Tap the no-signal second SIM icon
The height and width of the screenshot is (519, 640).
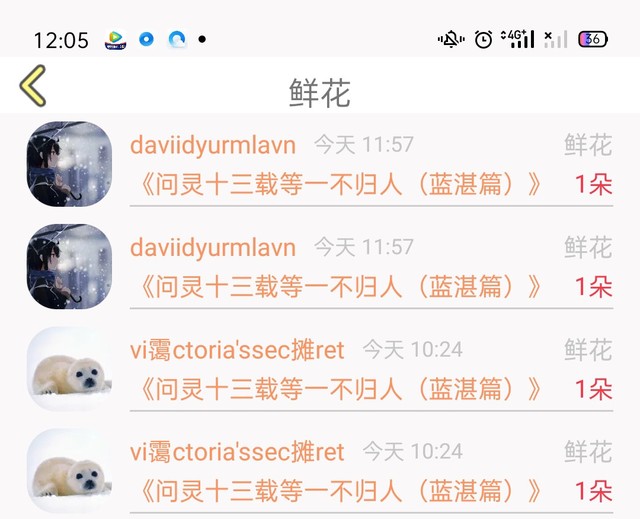556,40
